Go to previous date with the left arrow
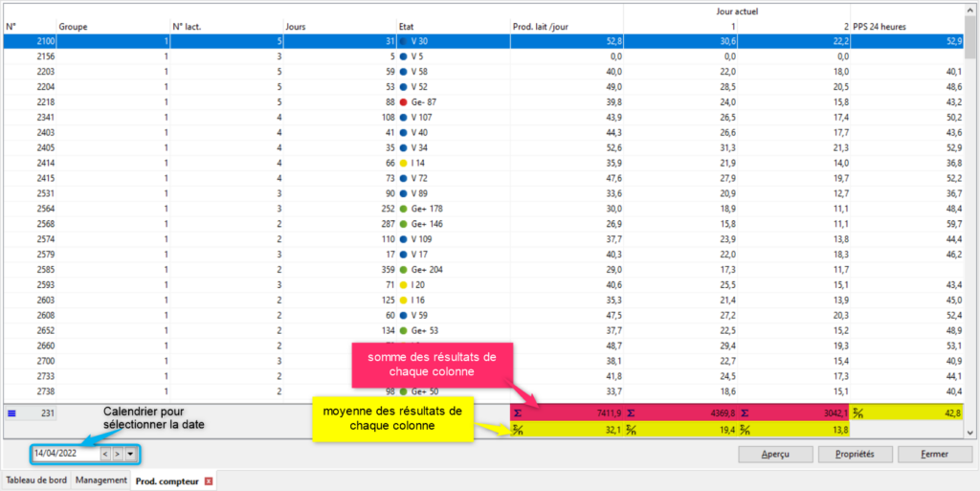 click(x=104, y=454)
